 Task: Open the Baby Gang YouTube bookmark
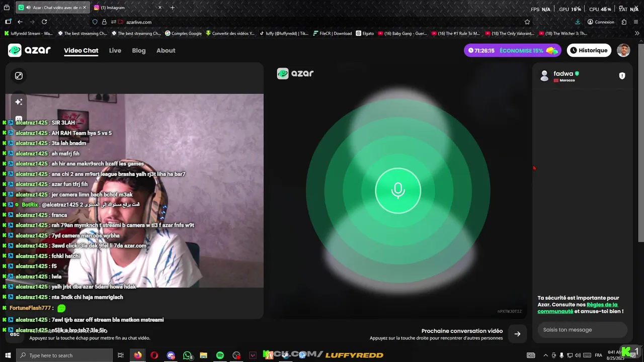click(x=403, y=34)
